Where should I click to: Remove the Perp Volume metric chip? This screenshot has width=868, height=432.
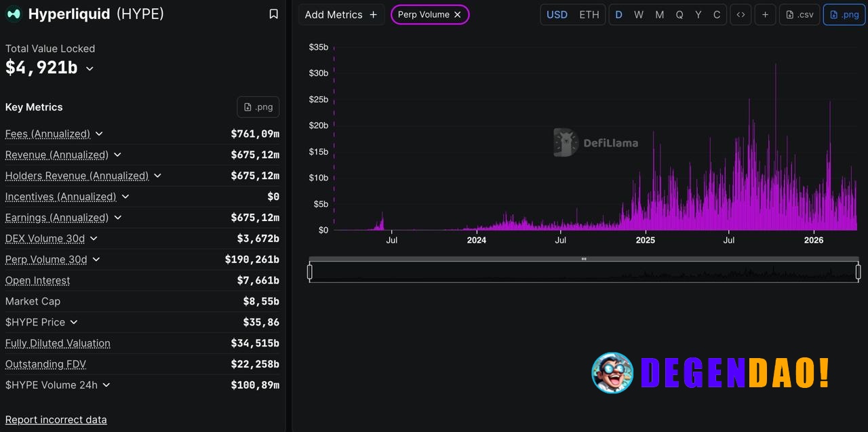pyautogui.click(x=458, y=15)
